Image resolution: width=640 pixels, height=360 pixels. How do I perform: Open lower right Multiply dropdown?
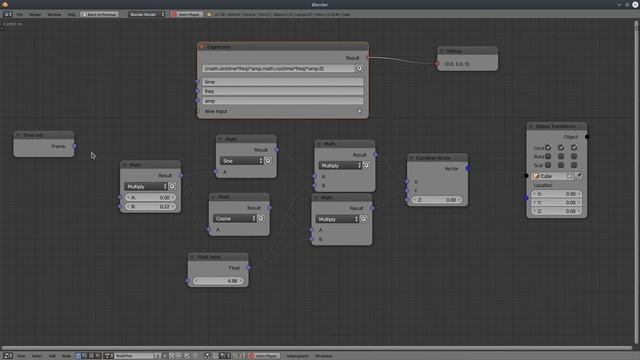337,219
